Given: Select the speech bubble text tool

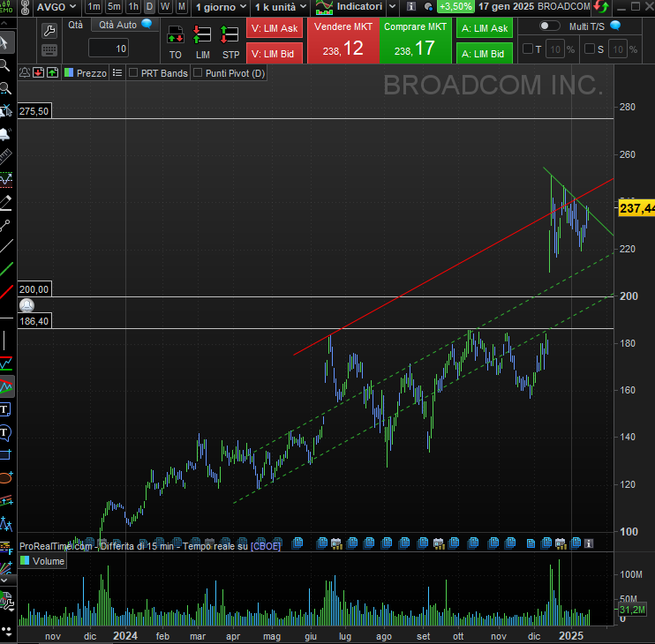Looking at the screenshot, I should click(5, 432).
